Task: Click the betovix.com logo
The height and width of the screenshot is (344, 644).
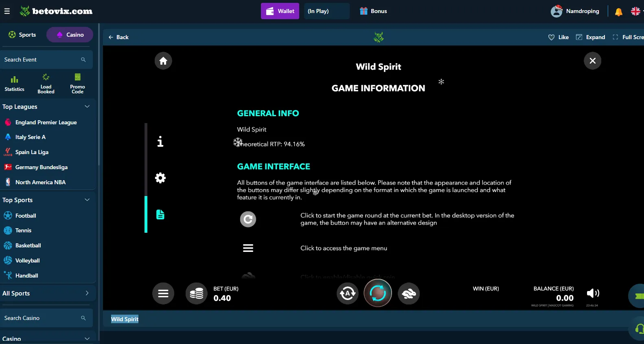Action: click(56, 11)
